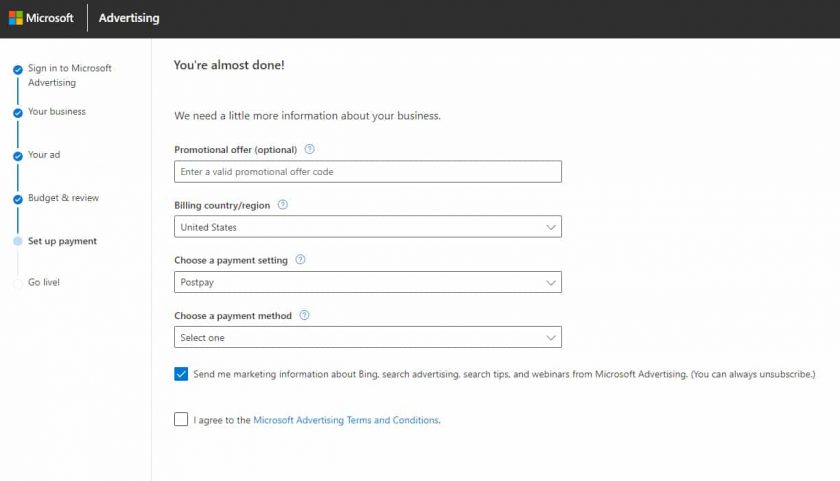
Task: Click the Sign in step checkmark icon
Action: pyautogui.click(x=18, y=70)
